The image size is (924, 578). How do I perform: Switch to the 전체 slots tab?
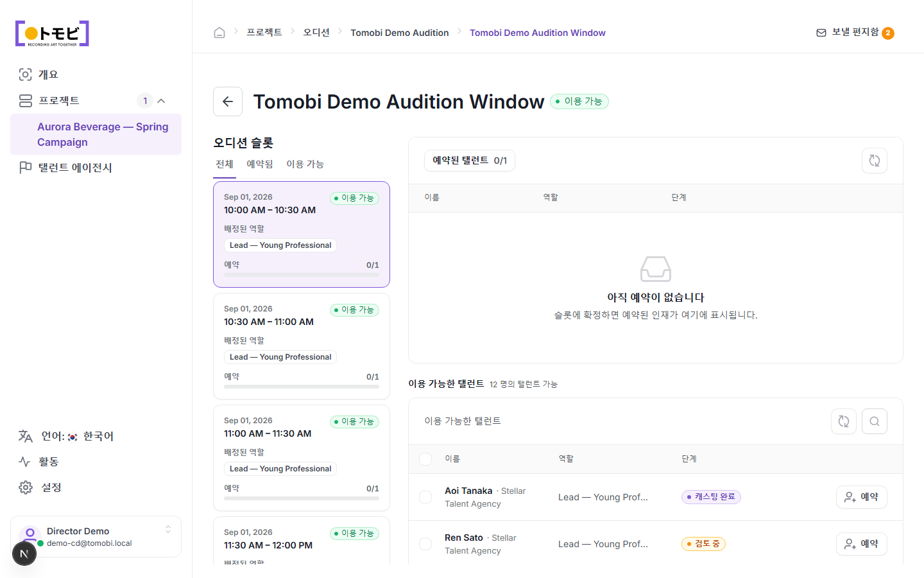pos(225,164)
